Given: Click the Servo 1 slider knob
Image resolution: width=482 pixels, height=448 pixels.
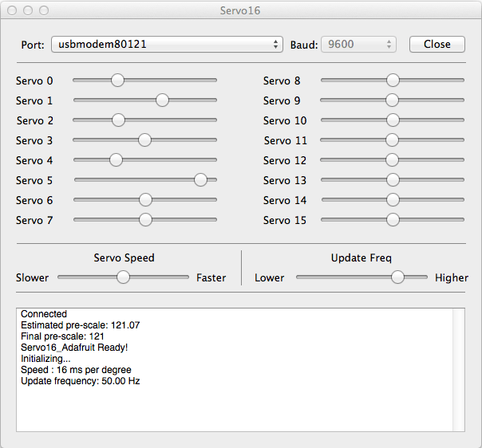Looking at the screenshot, I should [x=162, y=100].
